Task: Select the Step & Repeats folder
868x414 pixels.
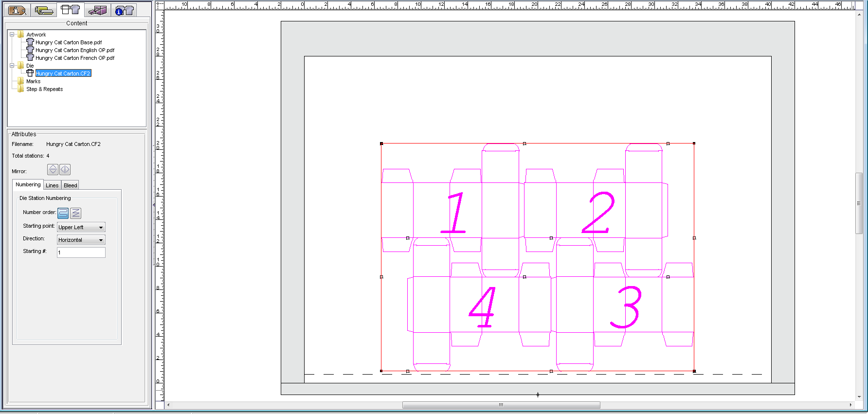Action: click(x=44, y=89)
